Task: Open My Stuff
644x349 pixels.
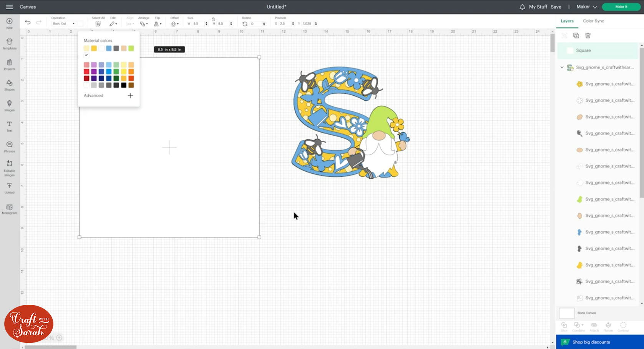Action: [538, 7]
